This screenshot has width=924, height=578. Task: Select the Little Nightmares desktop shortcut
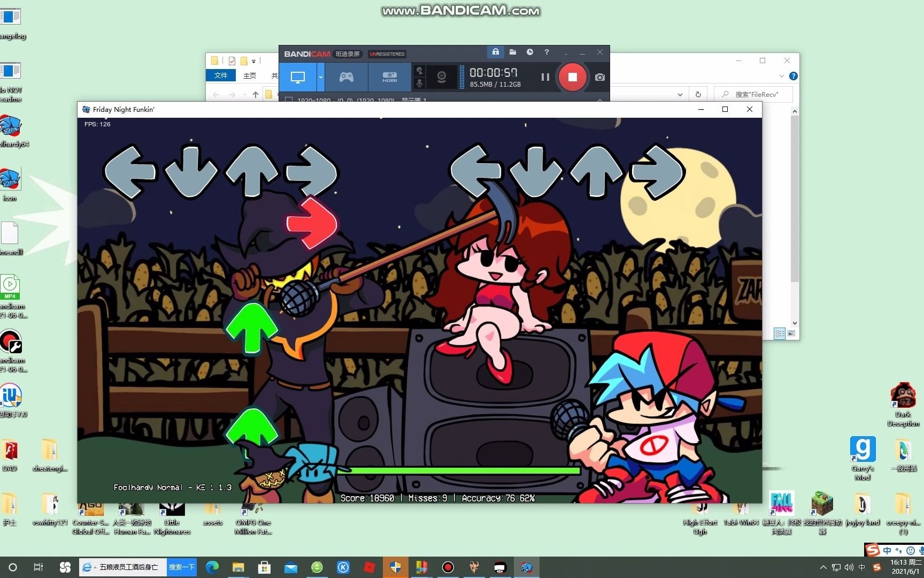pos(172,518)
